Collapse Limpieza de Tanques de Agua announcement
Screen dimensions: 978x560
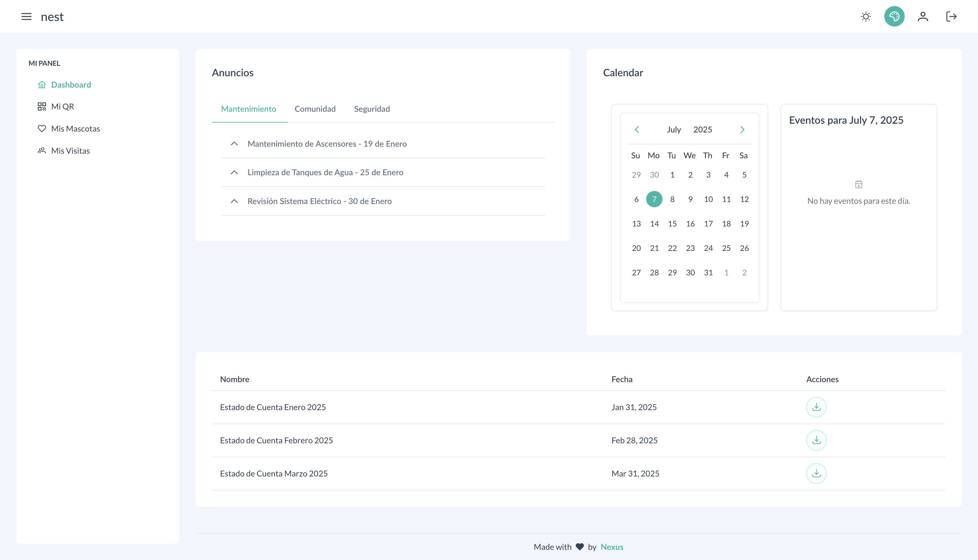[x=234, y=172]
